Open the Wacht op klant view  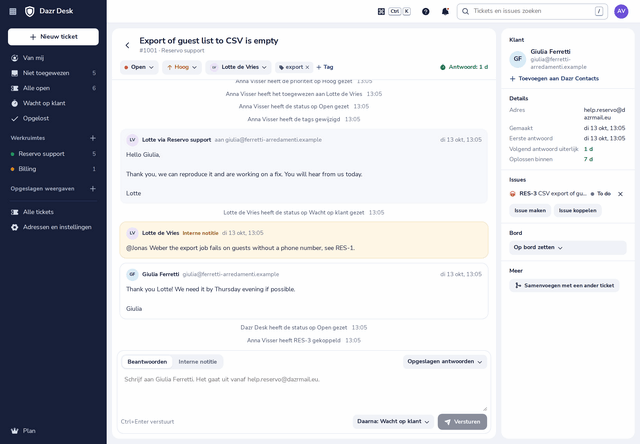pos(53,103)
